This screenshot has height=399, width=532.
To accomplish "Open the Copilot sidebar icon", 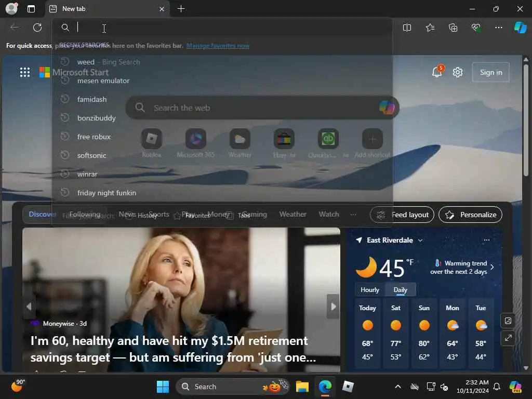I will [520, 28].
